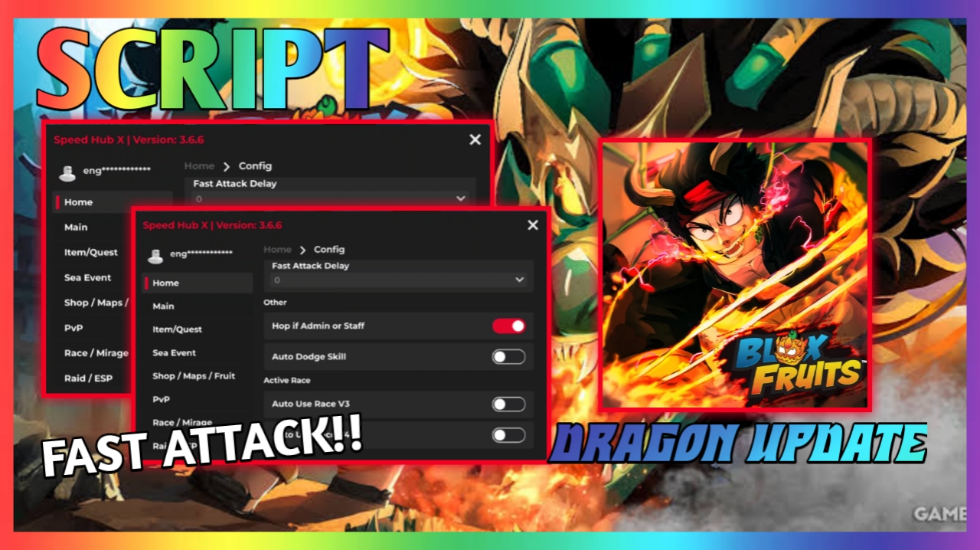Click the Blox Fruits game thumbnail
The image size is (980, 550).
coord(735,275)
